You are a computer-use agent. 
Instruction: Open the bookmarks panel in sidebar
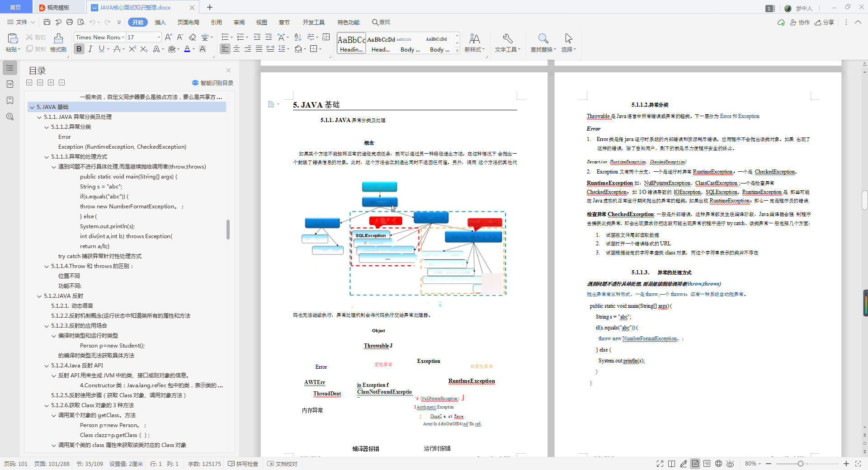pos(10,100)
